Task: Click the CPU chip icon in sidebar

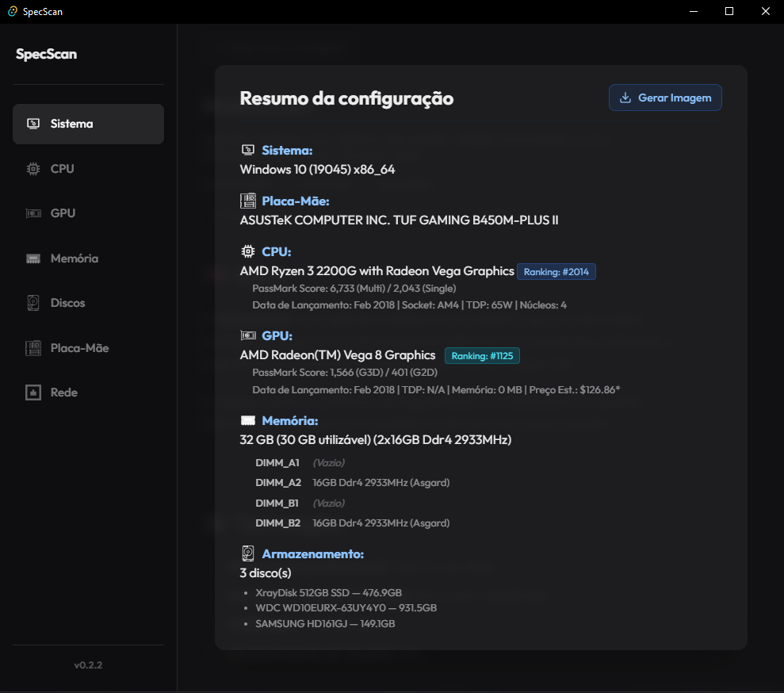Action: pos(33,169)
